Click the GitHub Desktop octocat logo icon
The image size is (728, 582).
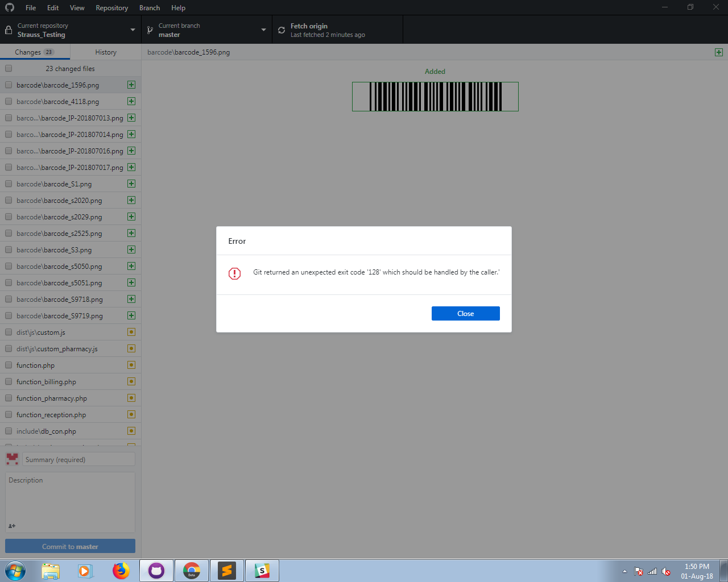[x=9, y=7]
